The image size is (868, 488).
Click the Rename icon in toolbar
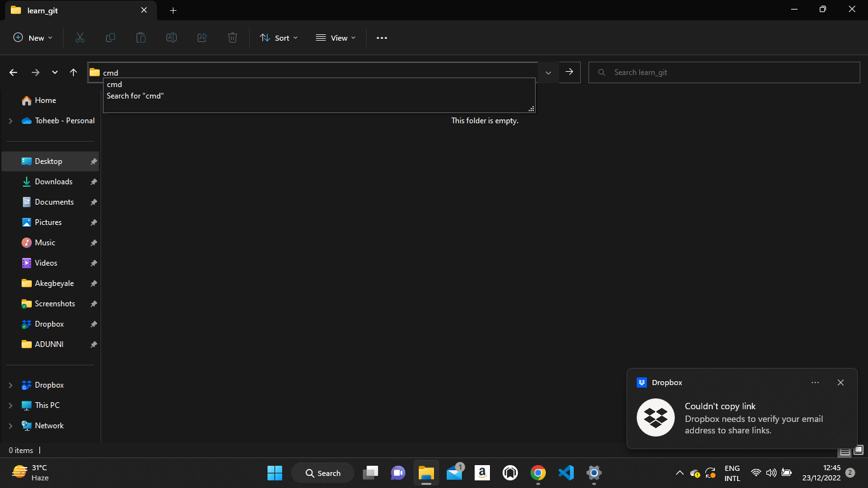172,38
